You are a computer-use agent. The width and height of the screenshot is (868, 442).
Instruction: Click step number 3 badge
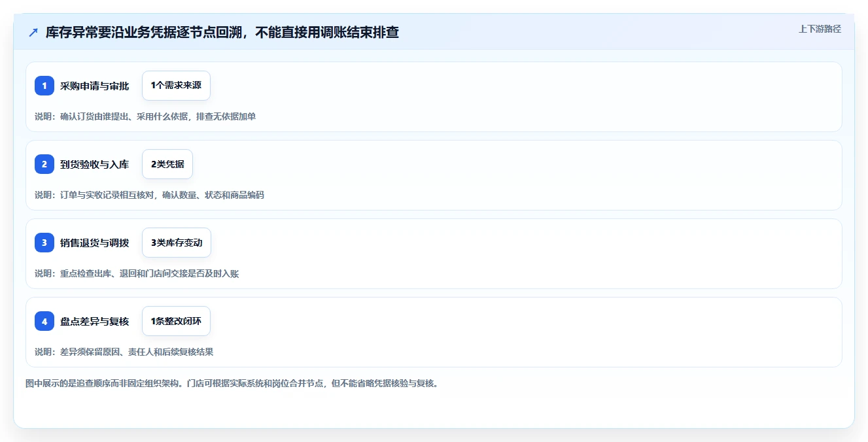pos(44,243)
